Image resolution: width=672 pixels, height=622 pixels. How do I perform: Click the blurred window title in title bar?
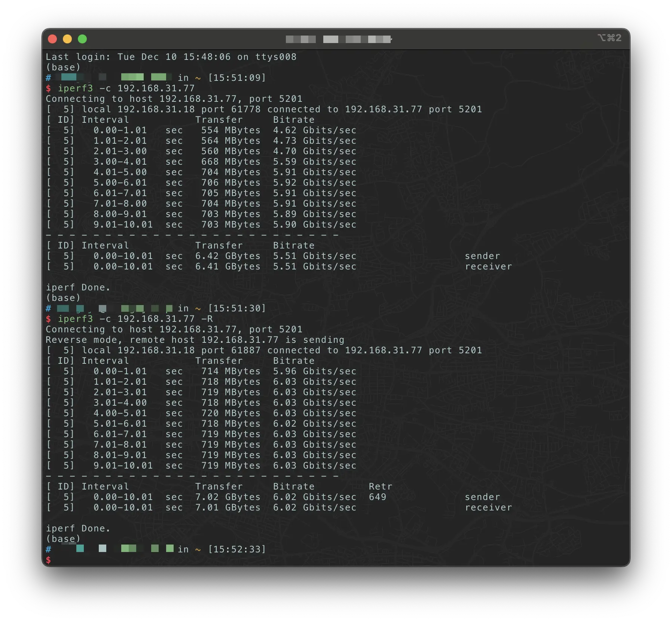(x=338, y=39)
